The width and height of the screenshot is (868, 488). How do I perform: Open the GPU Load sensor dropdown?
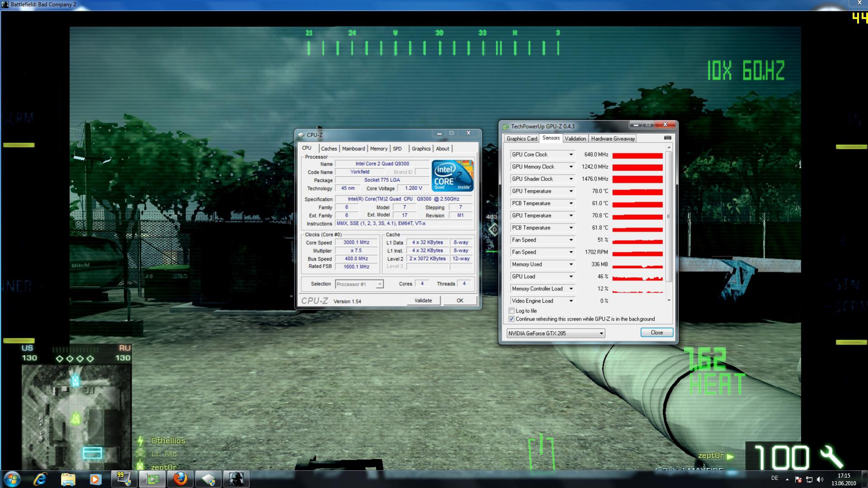coord(571,277)
